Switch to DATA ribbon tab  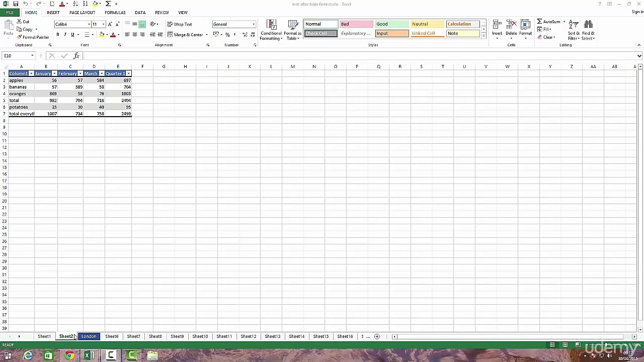(140, 13)
